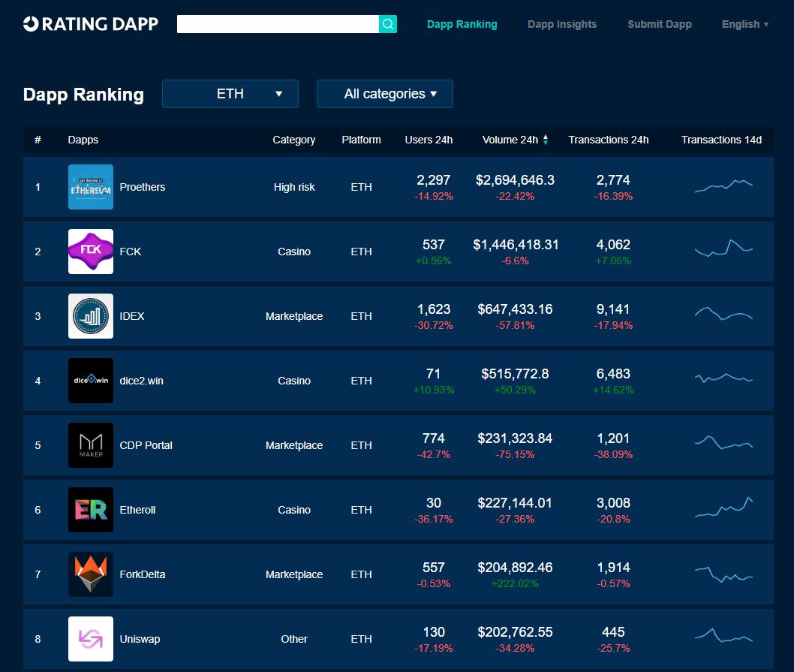
Task: View dice2.win 14-day transactions sparkline
Action: (x=723, y=378)
